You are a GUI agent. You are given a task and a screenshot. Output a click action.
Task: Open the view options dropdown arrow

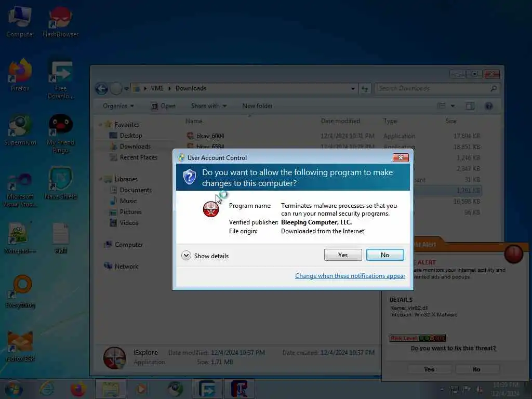tap(453, 106)
